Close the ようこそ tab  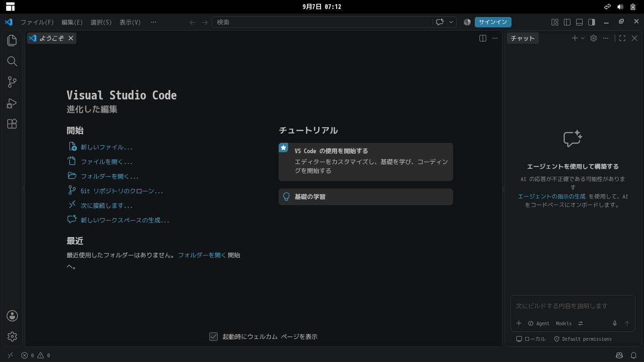71,38
